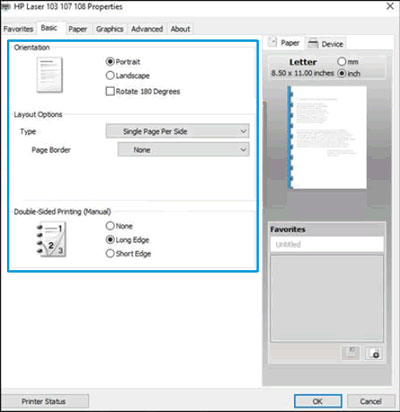Click the printer icon in title bar
The image size is (400, 412).
tap(6, 6)
